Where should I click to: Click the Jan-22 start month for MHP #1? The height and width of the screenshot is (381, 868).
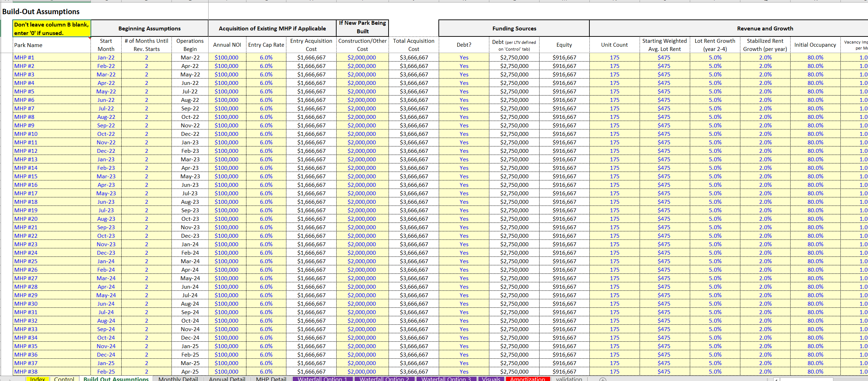click(106, 57)
